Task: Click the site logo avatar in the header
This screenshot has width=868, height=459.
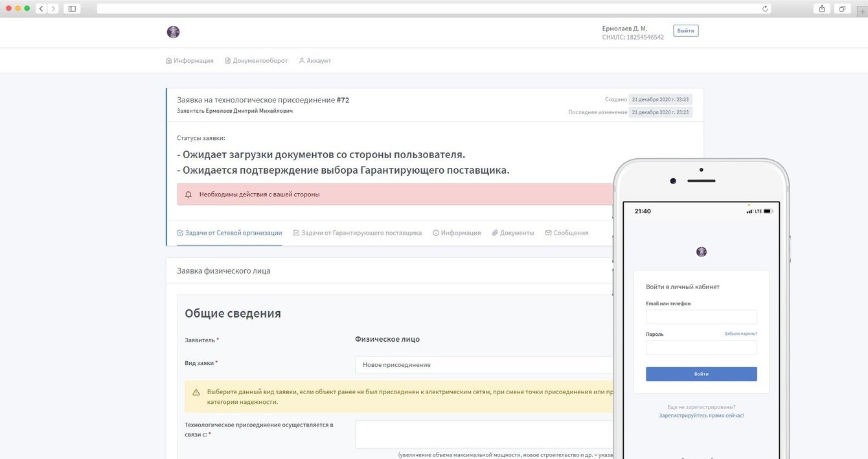Action: (x=173, y=31)
